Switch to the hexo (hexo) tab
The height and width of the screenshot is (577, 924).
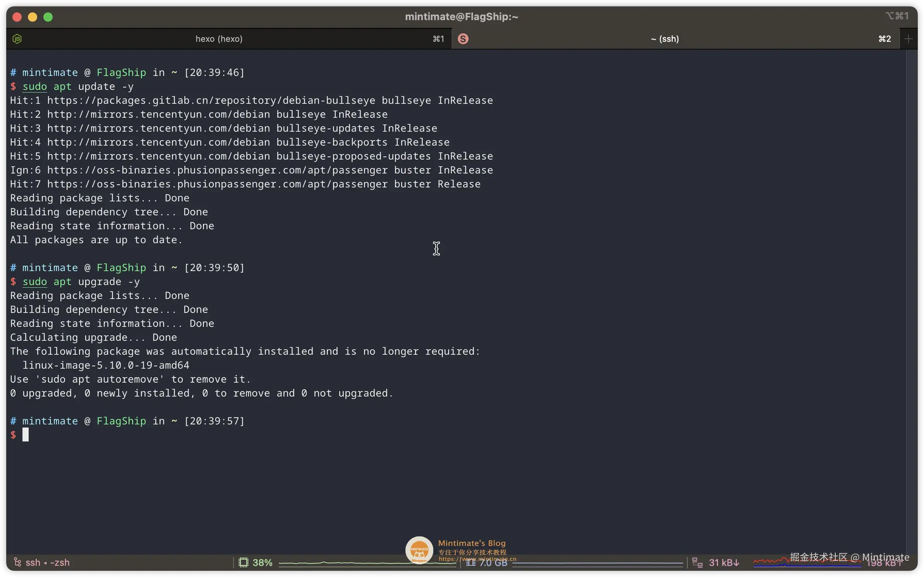pos(219,39)
